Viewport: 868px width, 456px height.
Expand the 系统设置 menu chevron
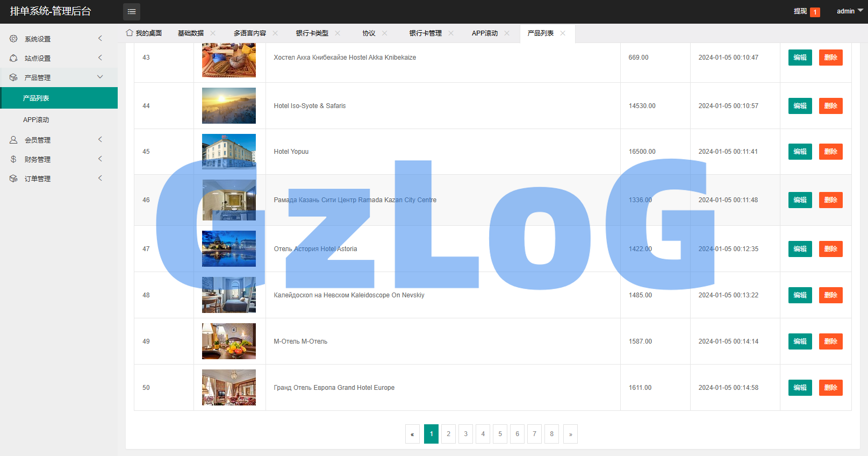100,38
